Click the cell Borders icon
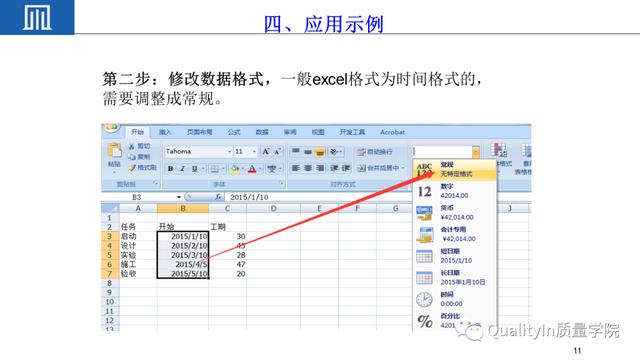Screen dimensions: 640x360 tap(214, 169)
